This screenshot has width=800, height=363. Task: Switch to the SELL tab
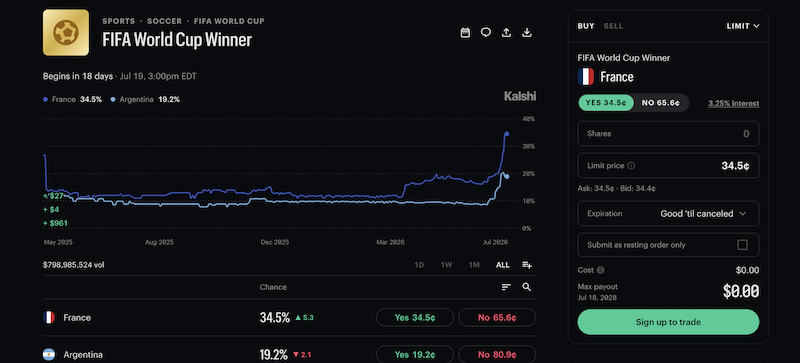coord(613,26)
